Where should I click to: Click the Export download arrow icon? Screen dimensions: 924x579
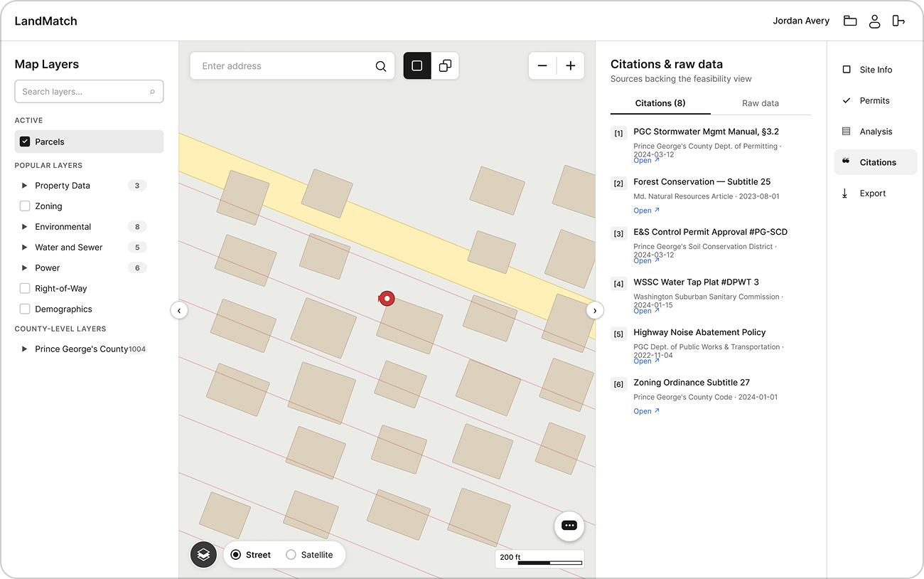tap(845, 193)
